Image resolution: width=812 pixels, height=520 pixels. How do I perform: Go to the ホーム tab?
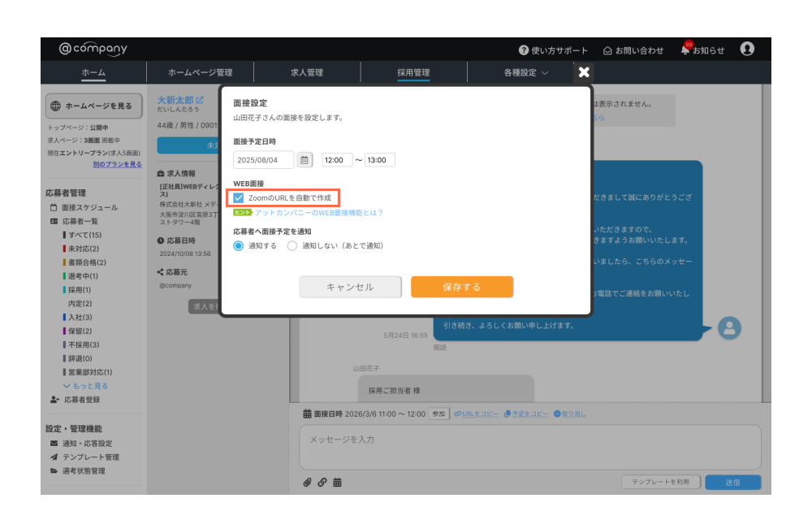click(93, 72)
